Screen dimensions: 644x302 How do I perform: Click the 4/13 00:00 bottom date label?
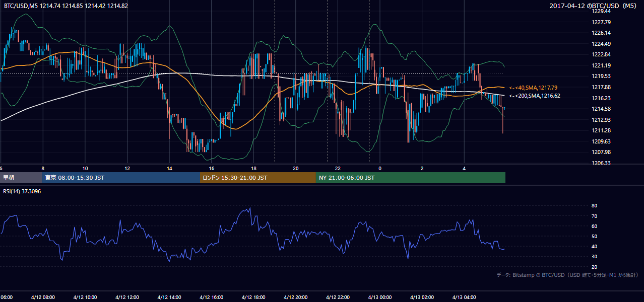click(380, 297)
